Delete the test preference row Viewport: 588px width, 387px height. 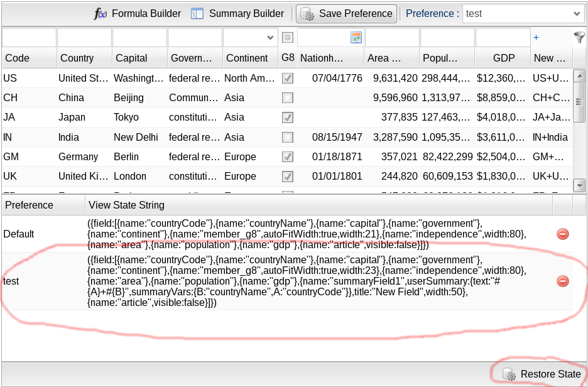563,281
